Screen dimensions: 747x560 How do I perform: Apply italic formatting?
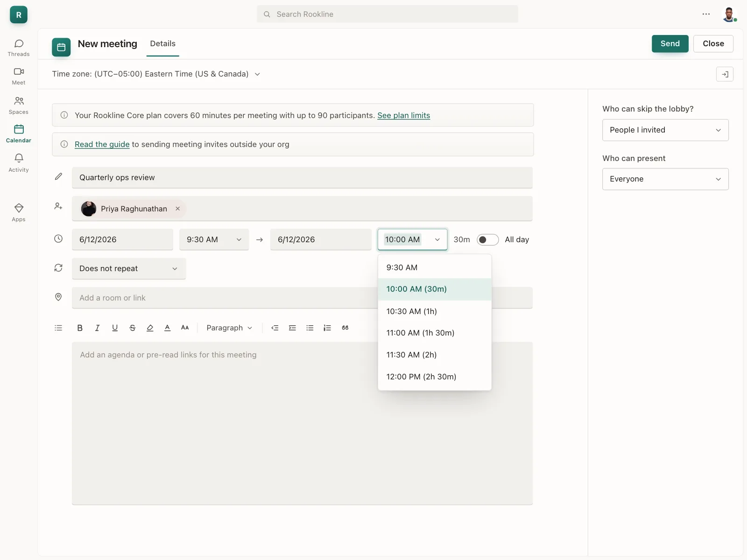tap(97, 328)
